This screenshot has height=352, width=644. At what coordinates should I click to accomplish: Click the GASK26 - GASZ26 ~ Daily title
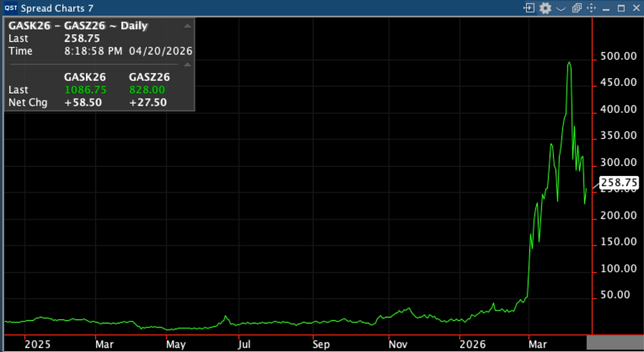pyautogui.click(x=78, y=26)
